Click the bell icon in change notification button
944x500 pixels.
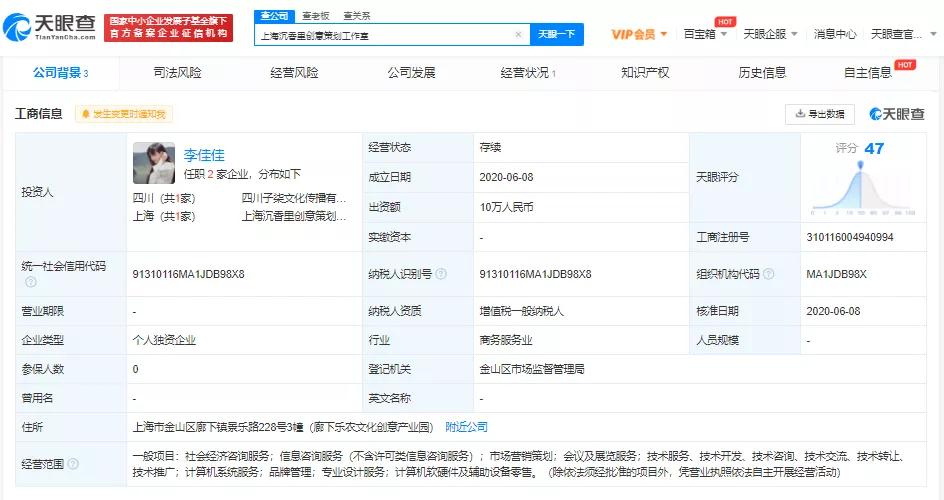coord(85,114)
